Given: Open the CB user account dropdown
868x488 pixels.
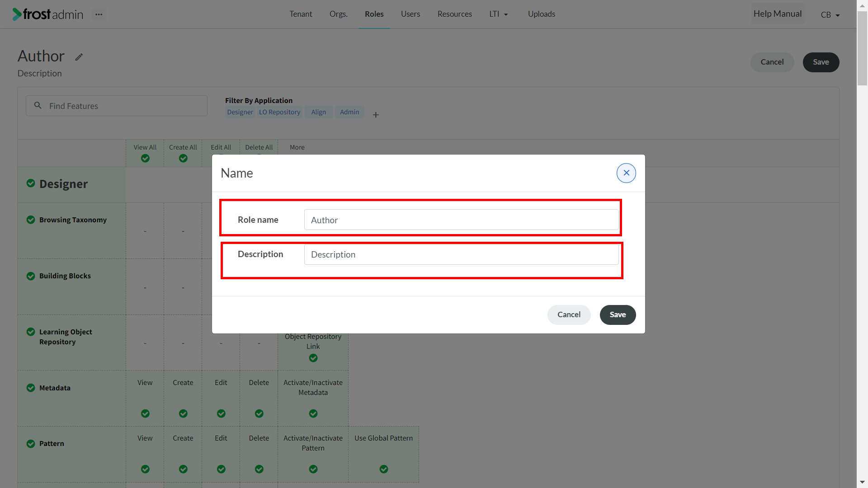Looking at the screenshot, I should pyautogui.click(x=830, y=15).
